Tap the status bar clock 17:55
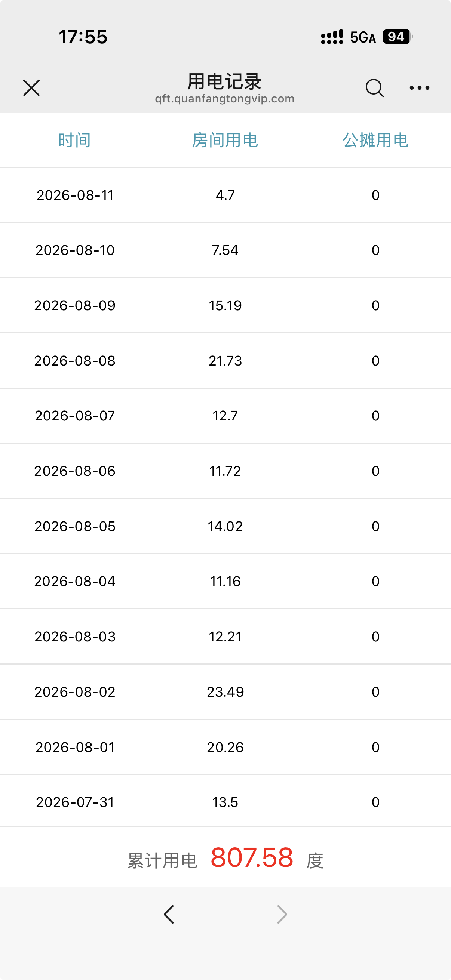Viewport: 451px width, 980px height. pos(83,37)
